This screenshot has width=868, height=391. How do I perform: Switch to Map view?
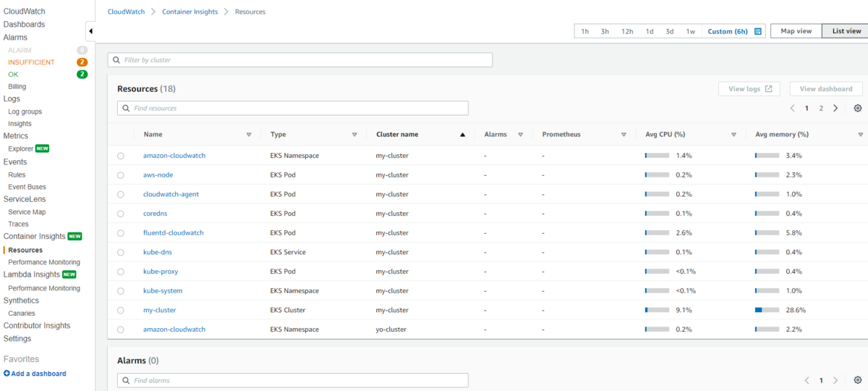796,31
